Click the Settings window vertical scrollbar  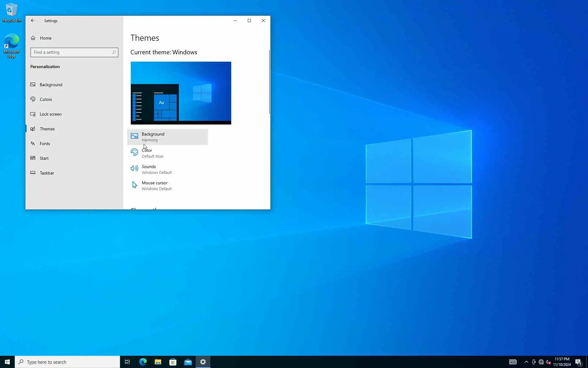point(269,82)
